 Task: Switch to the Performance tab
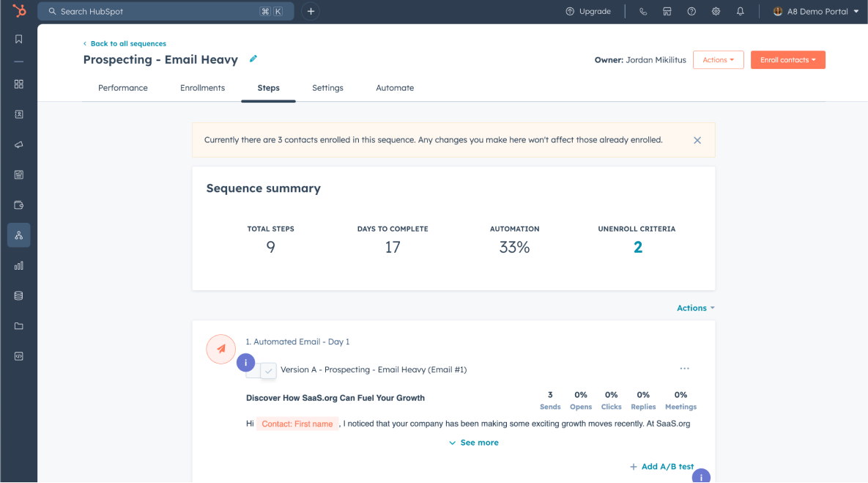click(x=123, y=88)
